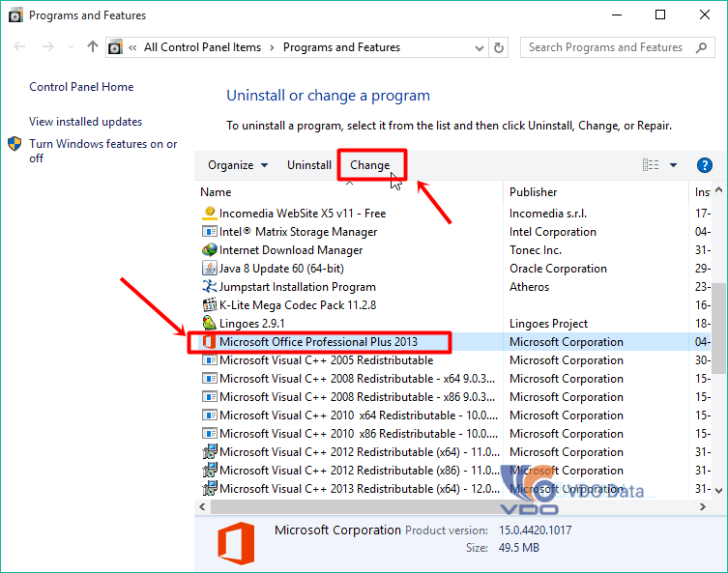Open Turn Windows features on or off
The height and width of the screenshot is (573, 728).
pos(103,151)
